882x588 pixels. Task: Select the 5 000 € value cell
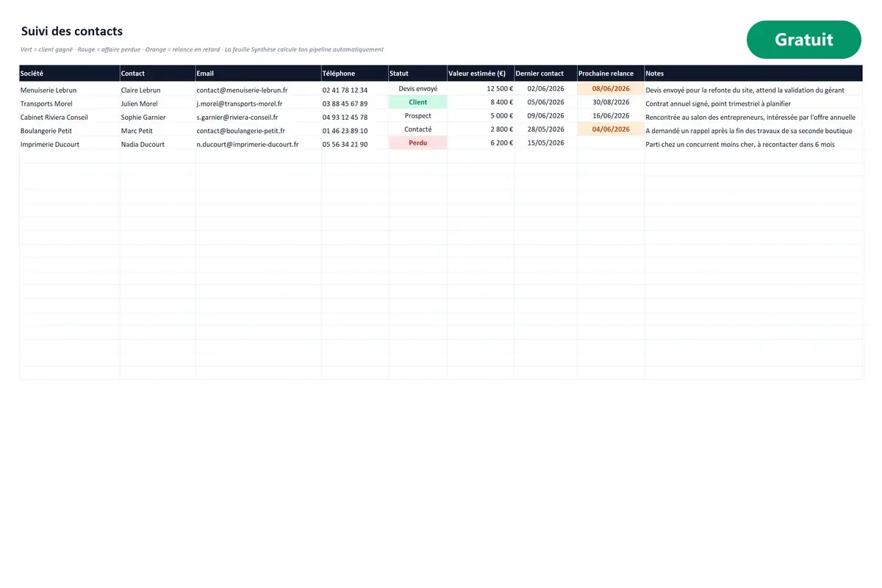click(x=481, y=115)
